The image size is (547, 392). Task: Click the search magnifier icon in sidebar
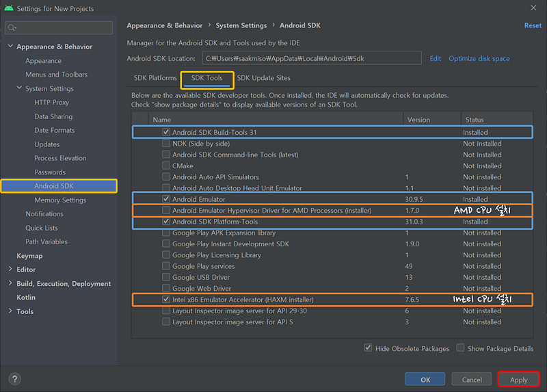click(12, 27)
